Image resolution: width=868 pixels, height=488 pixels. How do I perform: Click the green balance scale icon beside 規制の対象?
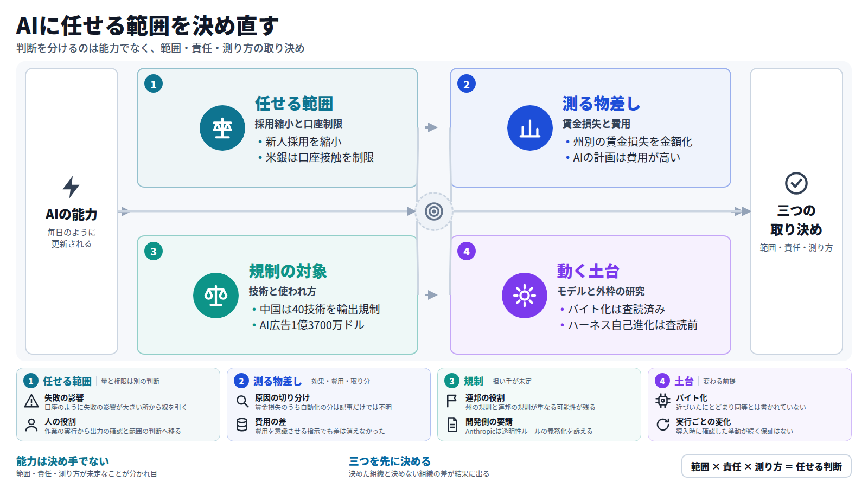point(216,296)
